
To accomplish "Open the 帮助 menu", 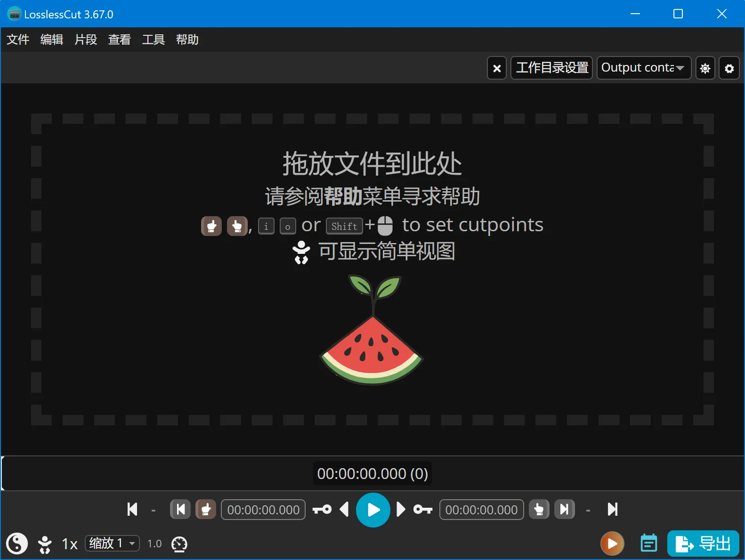I will [x=187, y=40].
